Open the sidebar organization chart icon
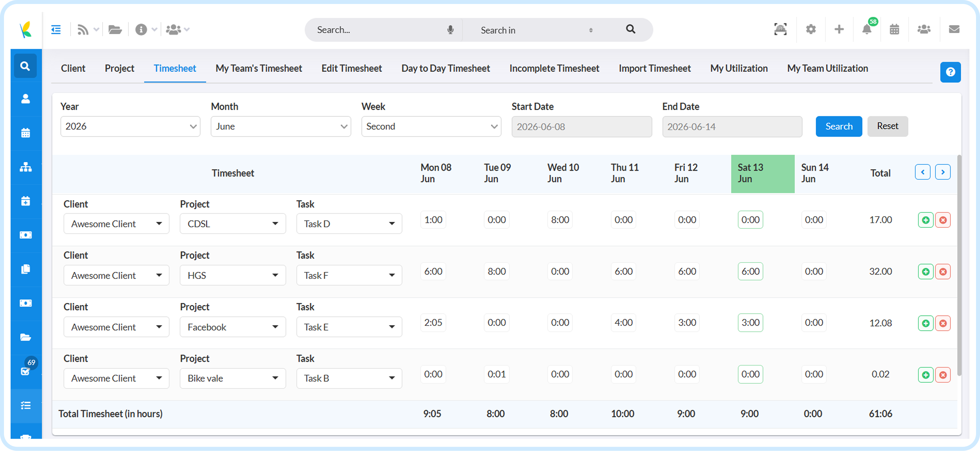The width and height of the screenshot is (980, 451). click(25, 167)
